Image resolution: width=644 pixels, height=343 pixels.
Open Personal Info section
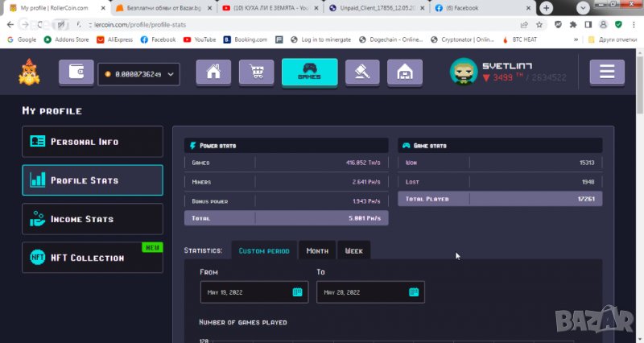point(92,142)
